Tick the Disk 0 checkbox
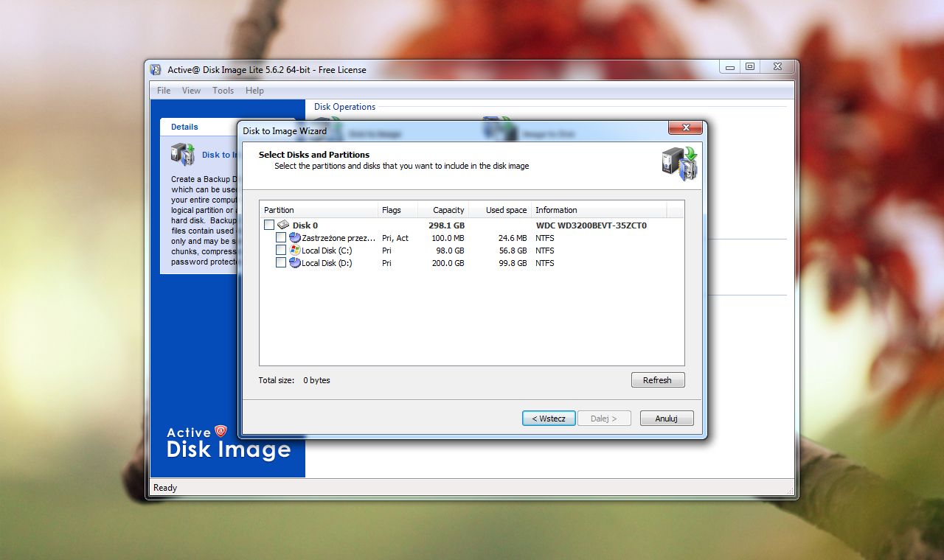944x560 pixels. point(269,225)
